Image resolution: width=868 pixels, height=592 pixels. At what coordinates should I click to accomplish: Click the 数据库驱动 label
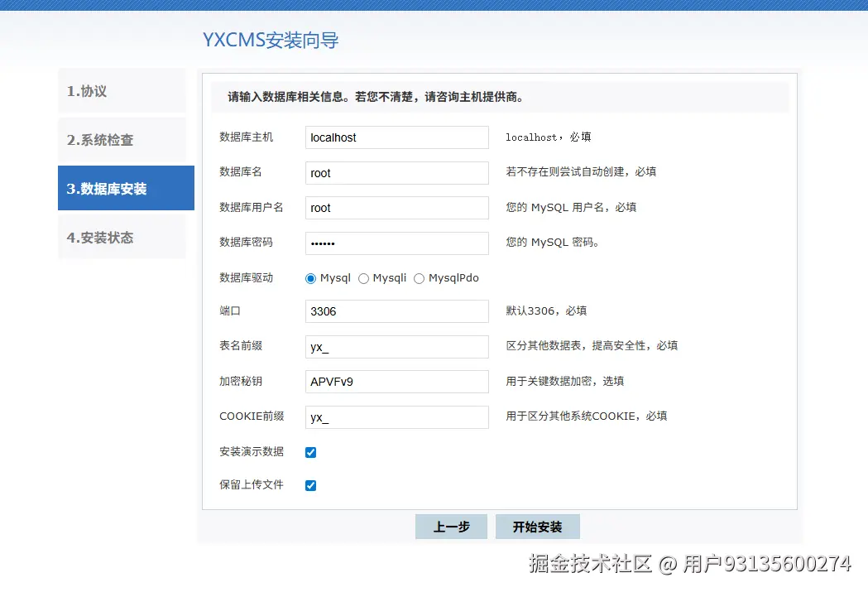tap(247, 277)
